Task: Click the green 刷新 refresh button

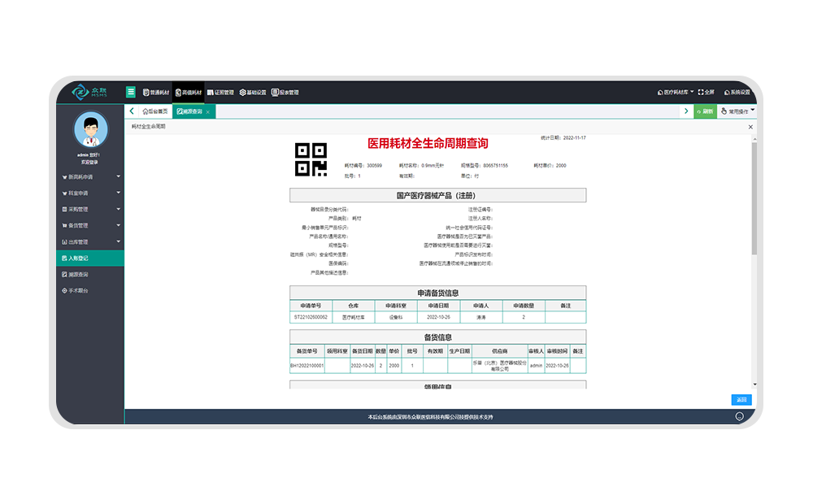Action: (x=705, y=111)
